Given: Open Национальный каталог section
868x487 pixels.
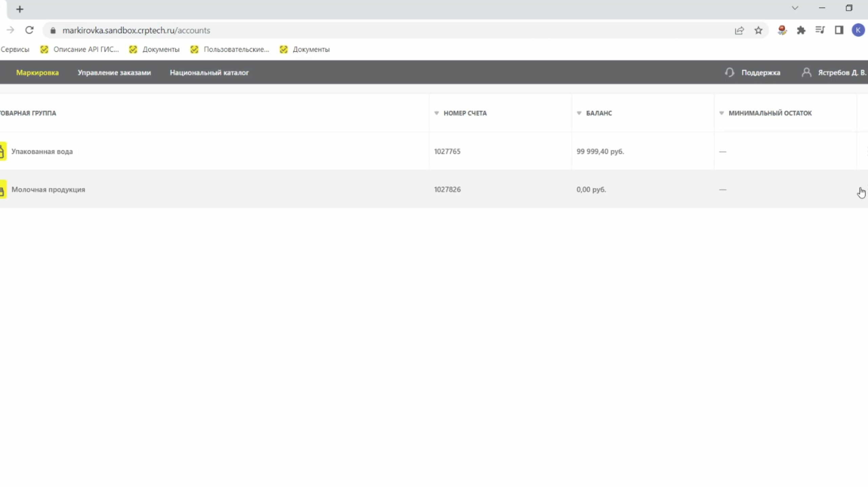Looking at the screenshot, I should [209, 73].
